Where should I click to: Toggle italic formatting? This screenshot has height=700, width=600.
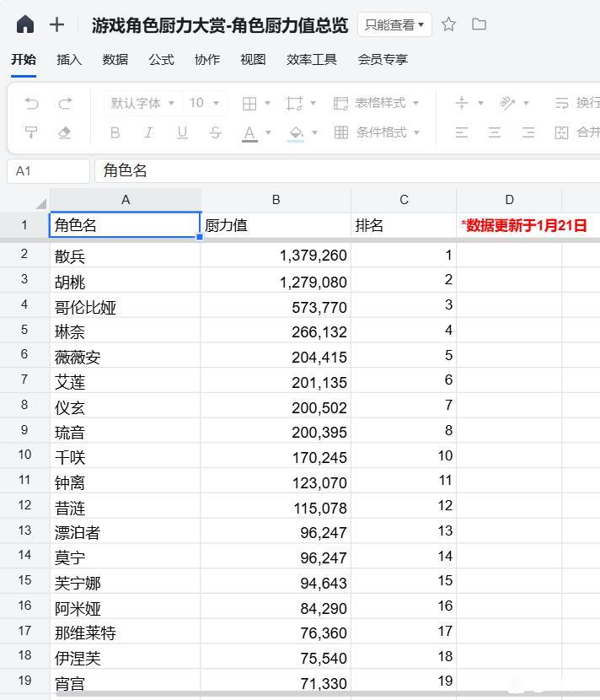tap(148, 132)
